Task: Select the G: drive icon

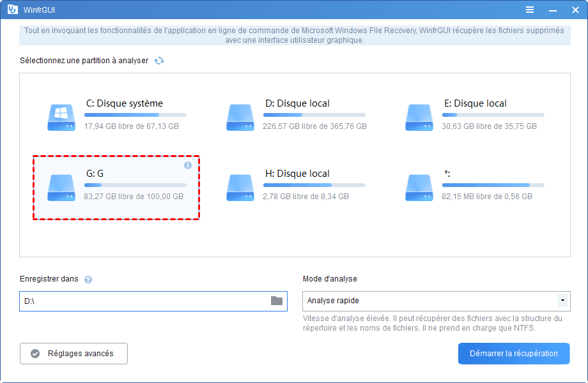Action: tap(61, 188)
